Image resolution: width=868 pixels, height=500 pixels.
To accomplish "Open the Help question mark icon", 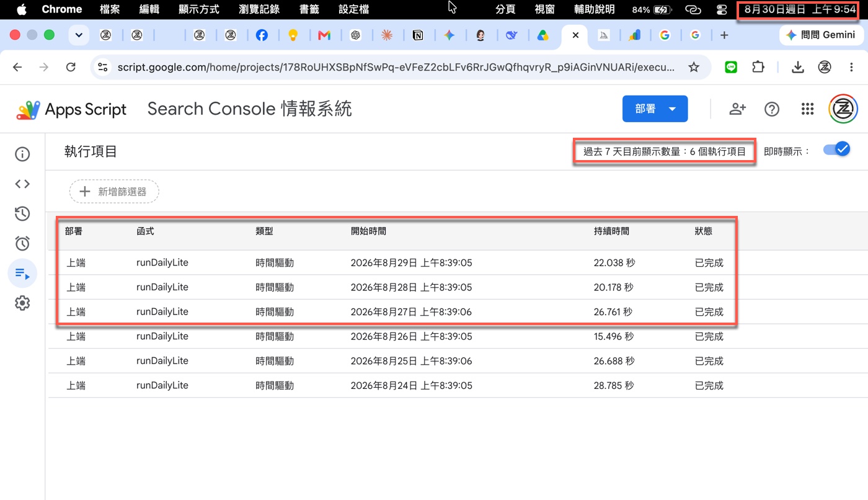I will pyautogui.click(x=772, y=109).
